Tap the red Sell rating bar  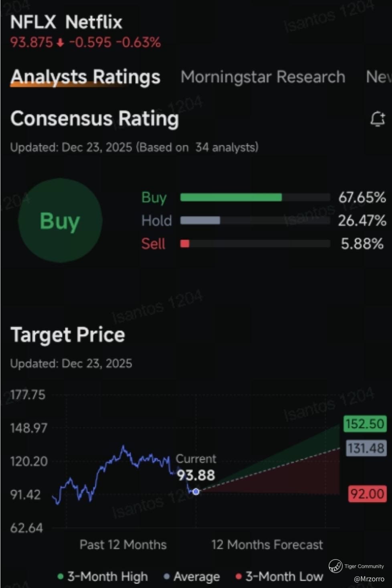(185, 244)
